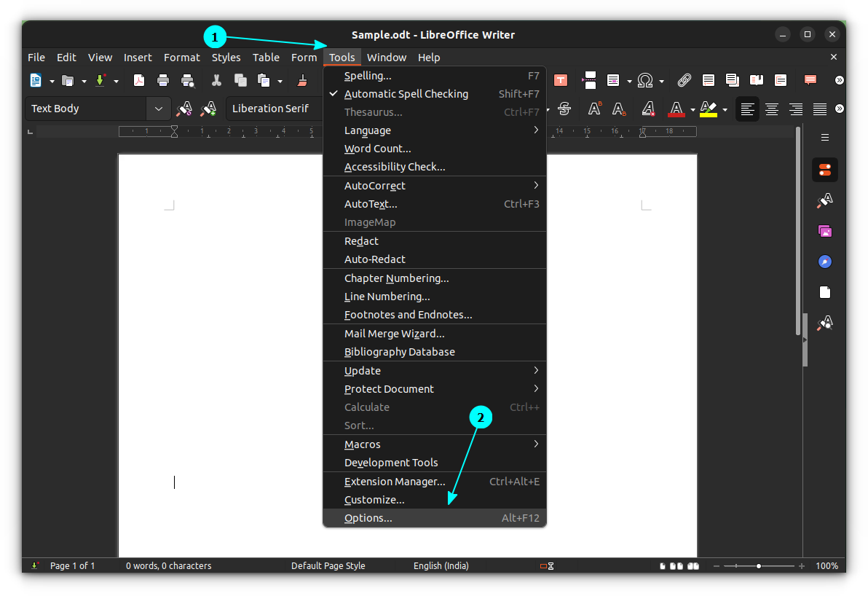
Task: Insert a comment from the toolbar
Action: tap(810, 80)
